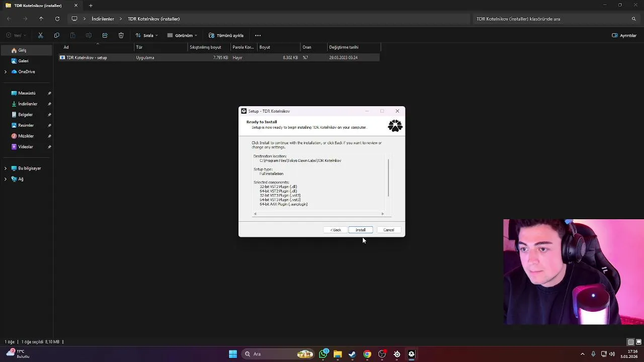Viewport: 644px width, 362px height.
Task: Refresh the Explorer folder view
Action: [x=57, y=19]
